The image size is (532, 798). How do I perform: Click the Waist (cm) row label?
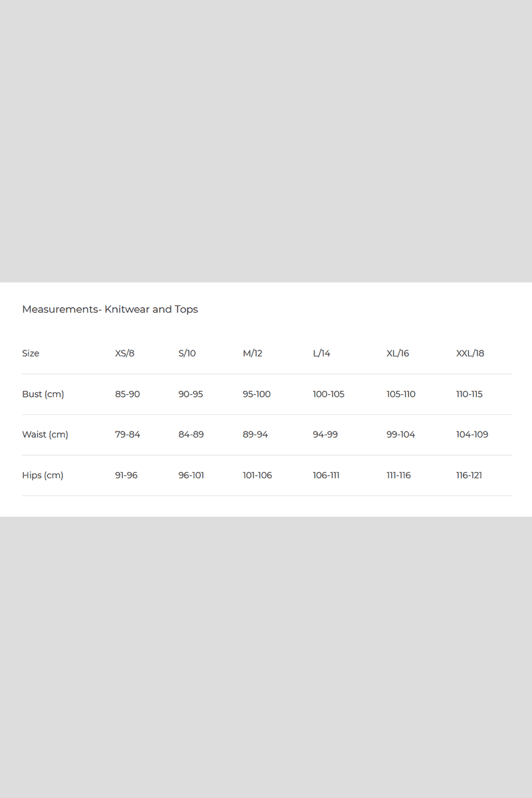(x=45, y=435)
